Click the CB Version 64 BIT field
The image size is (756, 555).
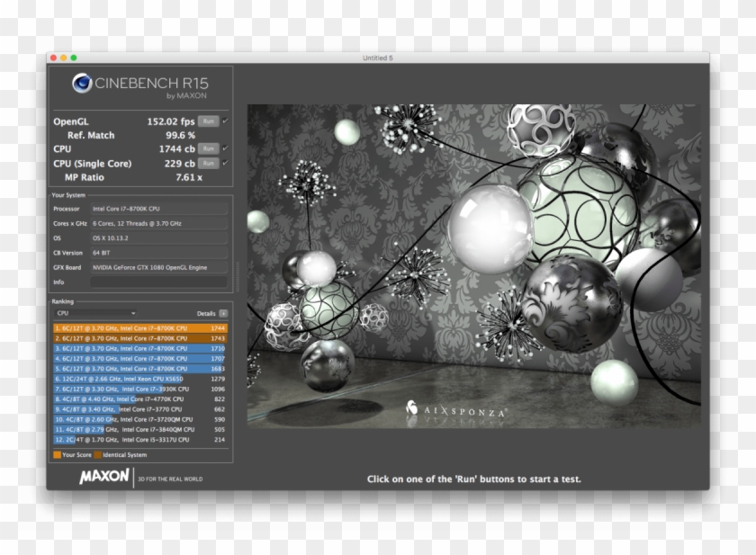click(x=158, y=253)
